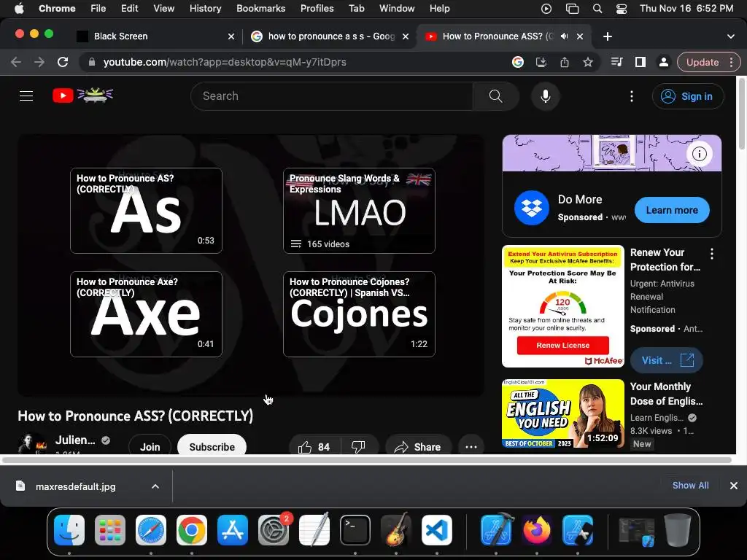Click the page vertical scrollbar
Image resolution: width=747 pixels, height=560 pixels.
click(742, 114)
